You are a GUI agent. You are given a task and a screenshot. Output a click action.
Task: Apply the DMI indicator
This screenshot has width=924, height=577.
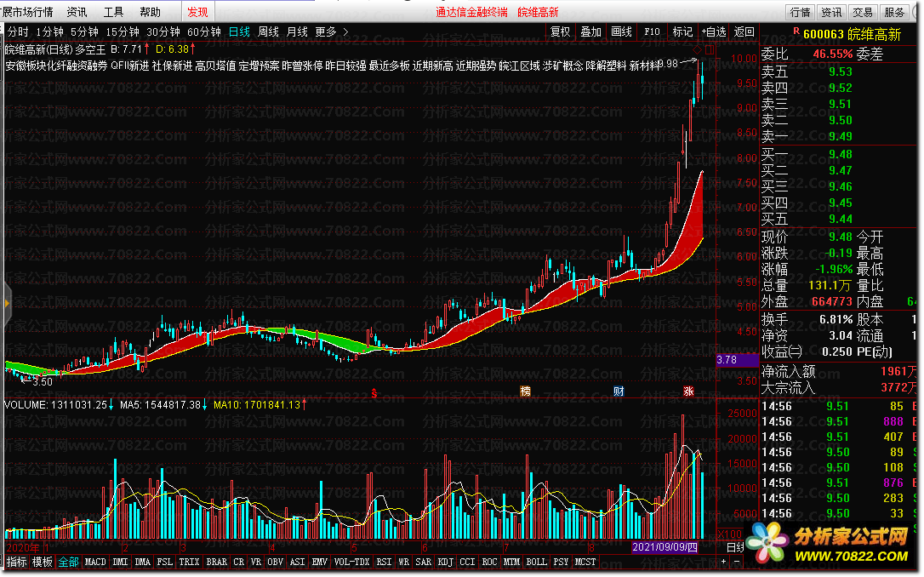pyautogui.click(x=120, y=563)
